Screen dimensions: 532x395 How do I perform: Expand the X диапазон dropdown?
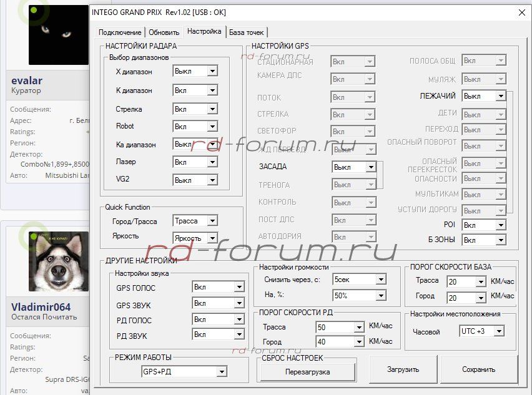pos(212,71)
